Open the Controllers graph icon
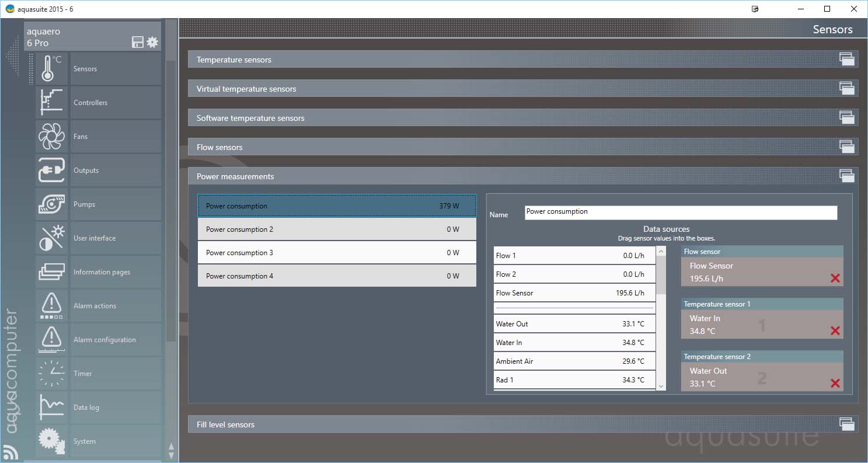 [51, 103]
